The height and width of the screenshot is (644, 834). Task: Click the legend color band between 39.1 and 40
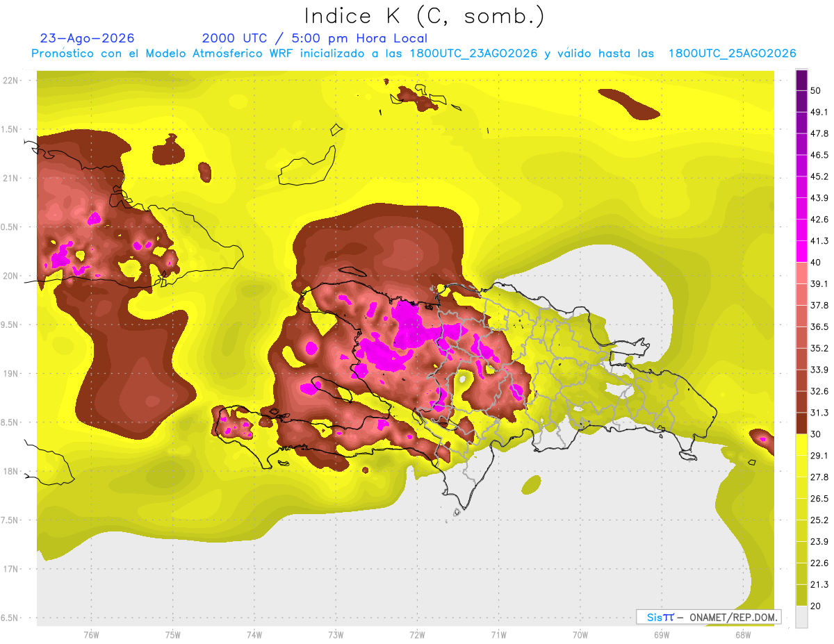pos(802,273)
